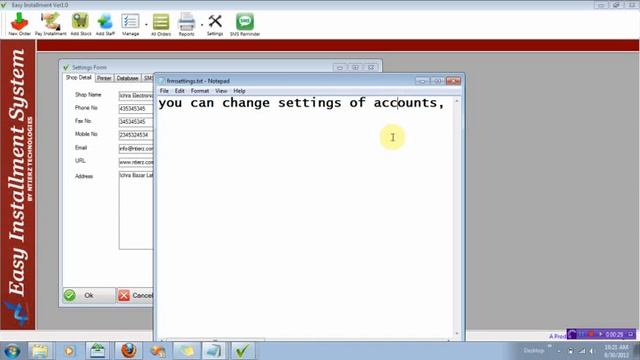Open the Add Stock tool
This screenshot has height=360, width=640.
pos(80,24)
